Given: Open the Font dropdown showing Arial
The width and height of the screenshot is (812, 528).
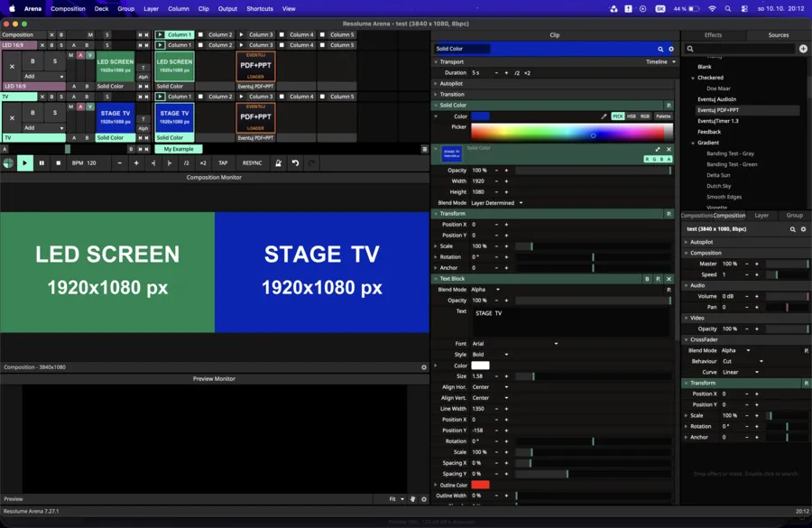Looking at the screenshot, I should (514, 344).
